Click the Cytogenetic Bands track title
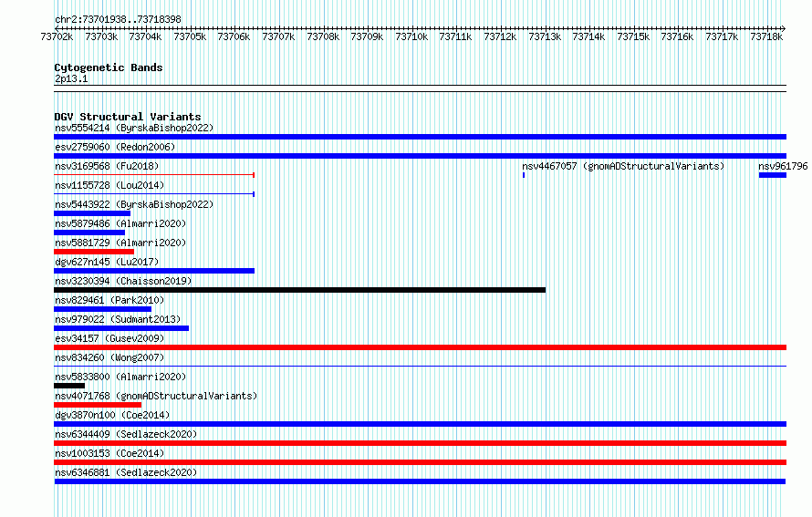 click(109, 67)
